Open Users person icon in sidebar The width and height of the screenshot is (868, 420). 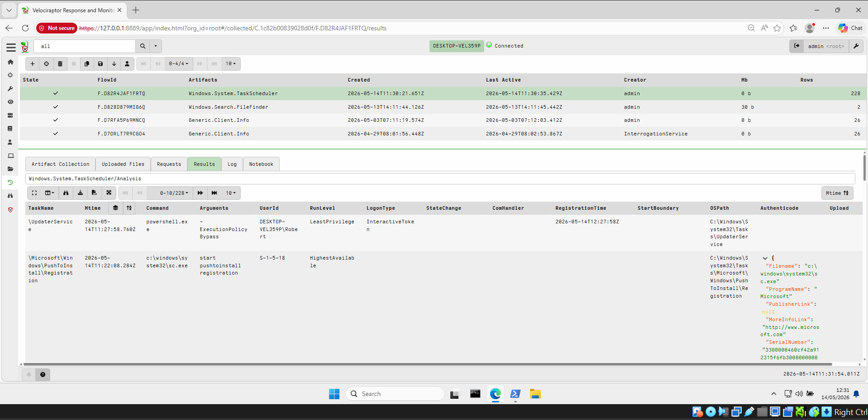click(x=10, y=142)
